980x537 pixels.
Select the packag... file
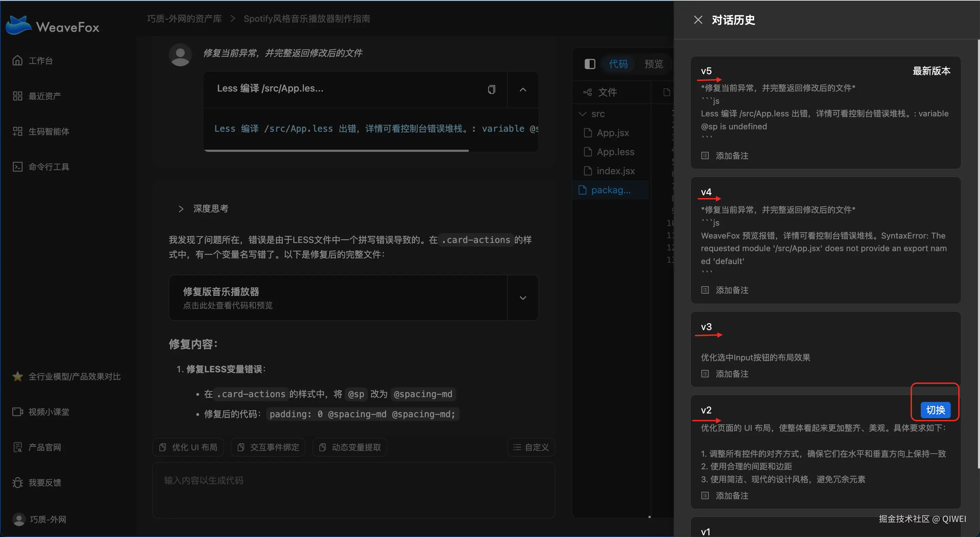tap(611, 190)
